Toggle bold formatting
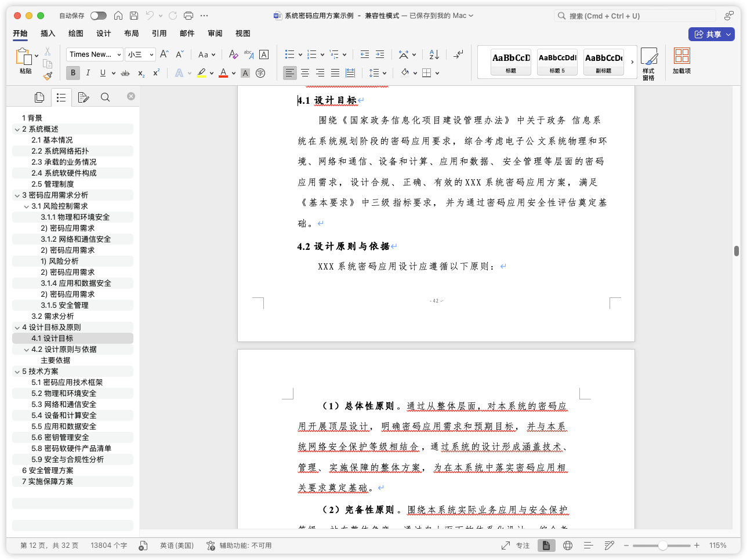This screenshot has height=560, width=747. (72, 72)
